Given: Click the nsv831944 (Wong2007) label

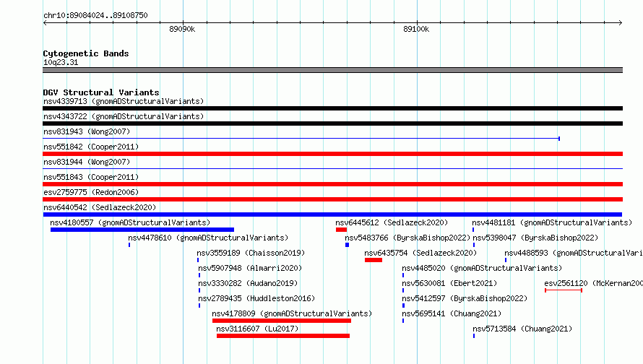Looking at the screenshot, I should tap(87, 162).
